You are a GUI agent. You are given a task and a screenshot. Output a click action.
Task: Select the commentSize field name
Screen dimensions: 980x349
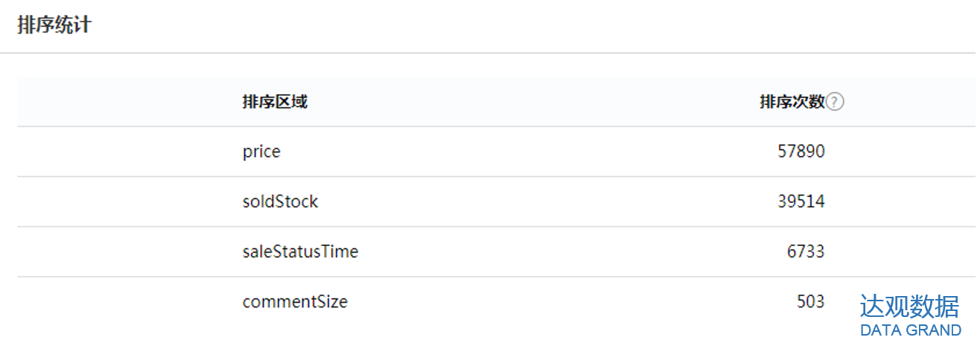pos(295,302)
